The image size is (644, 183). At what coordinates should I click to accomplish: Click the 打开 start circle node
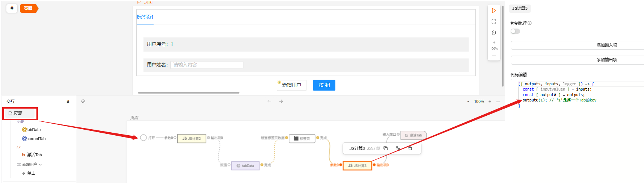tap(143, 138)
